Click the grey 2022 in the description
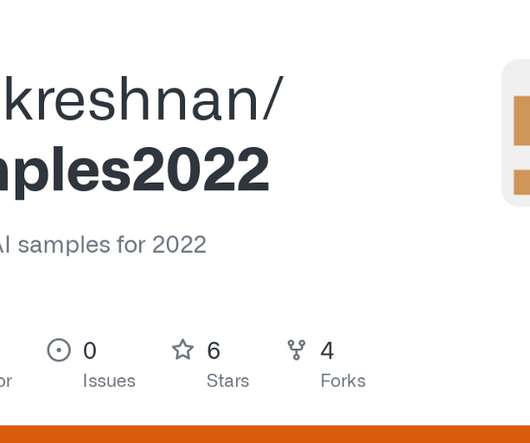 coord(179,245)
